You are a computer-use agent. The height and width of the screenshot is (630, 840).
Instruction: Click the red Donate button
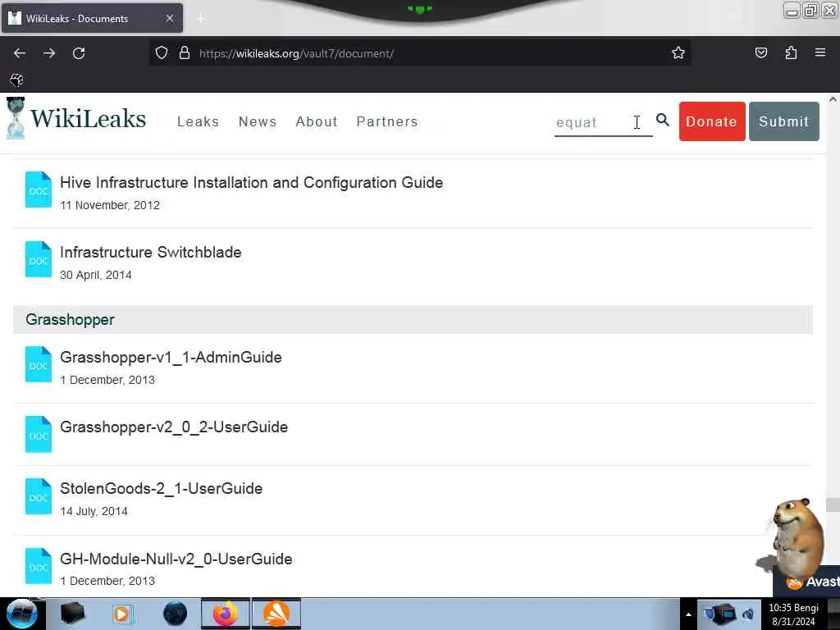[712, 121]
